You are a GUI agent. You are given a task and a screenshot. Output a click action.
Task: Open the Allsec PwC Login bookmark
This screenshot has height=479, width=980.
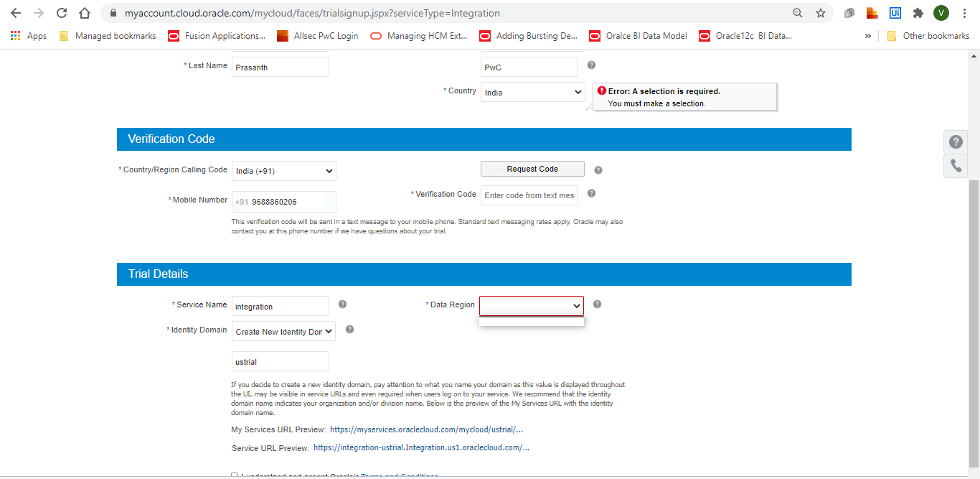tap(317, 36)
